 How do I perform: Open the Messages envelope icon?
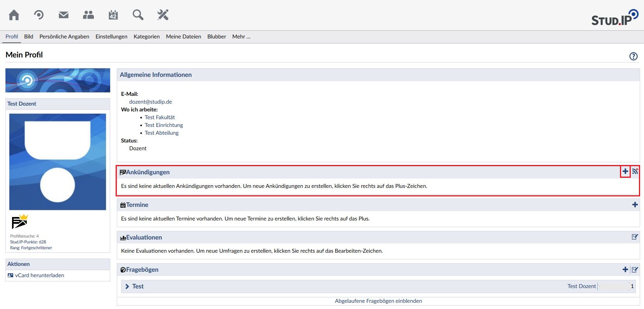tap(64, 15)
